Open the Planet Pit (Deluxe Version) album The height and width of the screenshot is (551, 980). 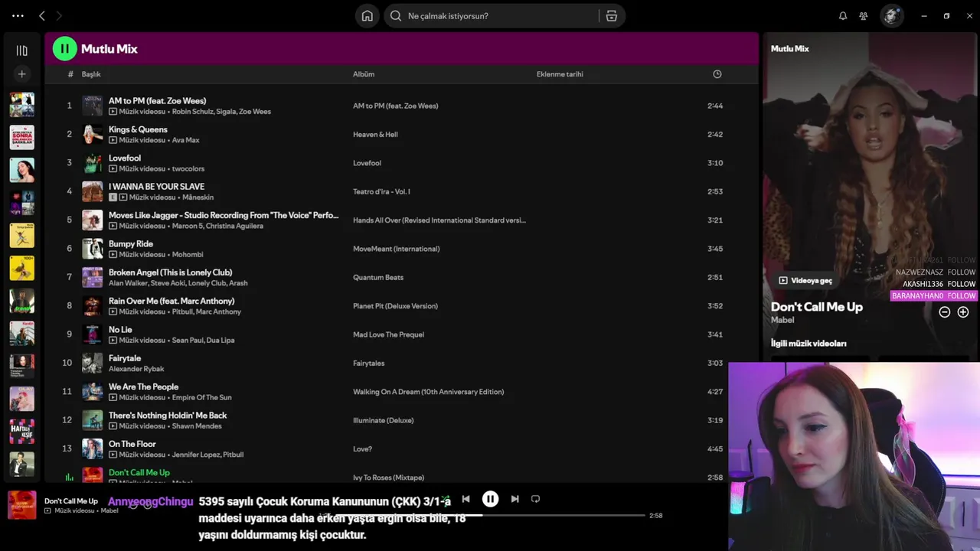(x=395, y=306)
